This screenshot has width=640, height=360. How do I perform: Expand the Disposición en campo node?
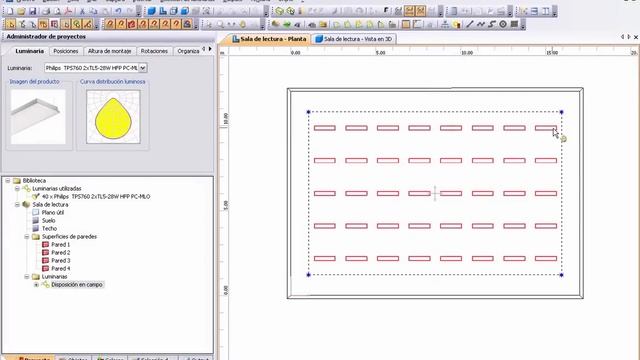point(36,284)
